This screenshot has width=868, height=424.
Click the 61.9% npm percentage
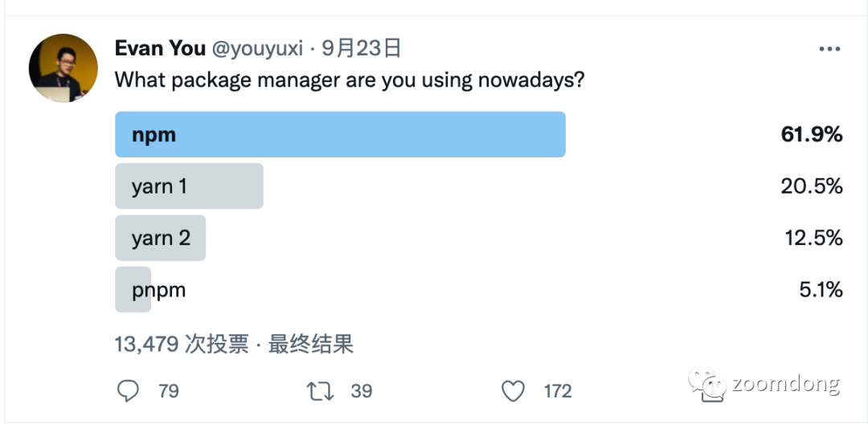812,134
